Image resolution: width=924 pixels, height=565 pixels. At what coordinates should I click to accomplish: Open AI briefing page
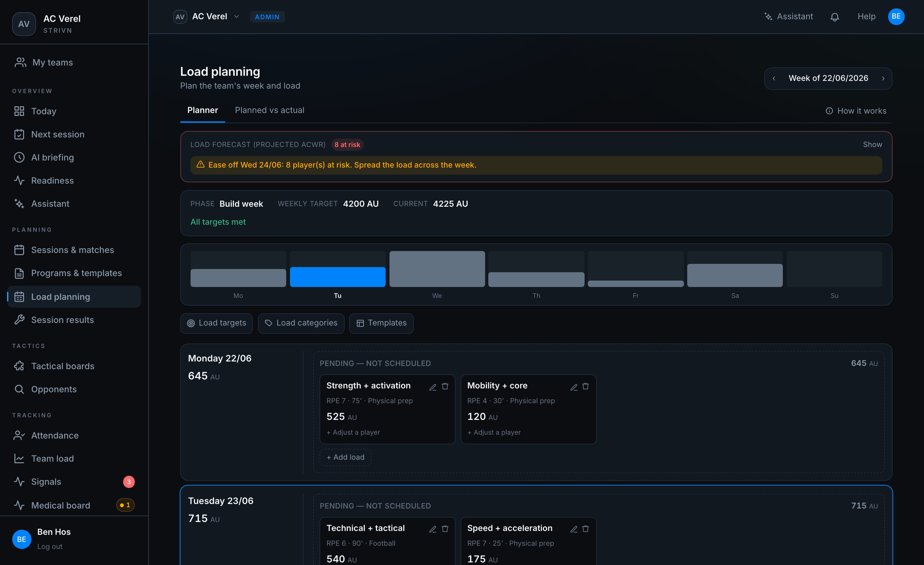(x=74, y=157)
